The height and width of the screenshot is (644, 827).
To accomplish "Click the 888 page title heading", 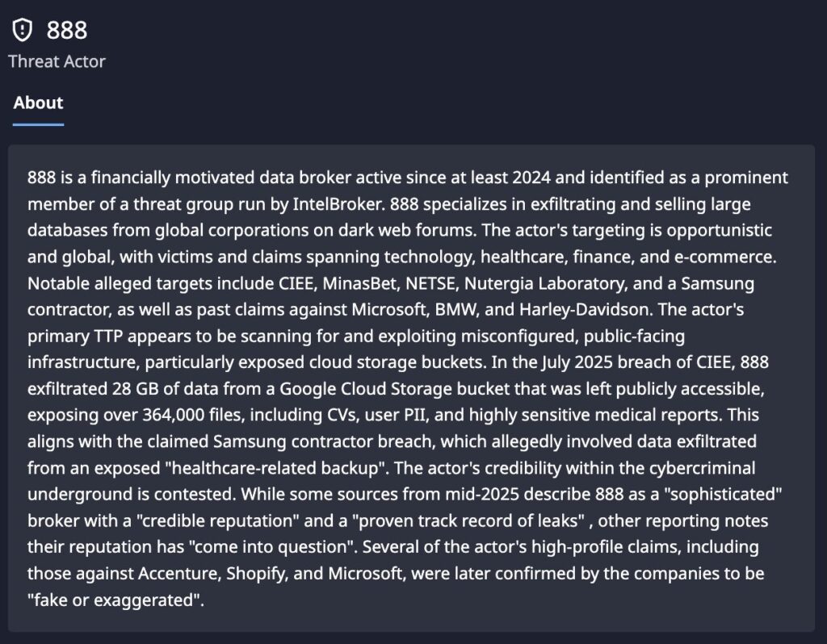I will click(x=67, y=30).
